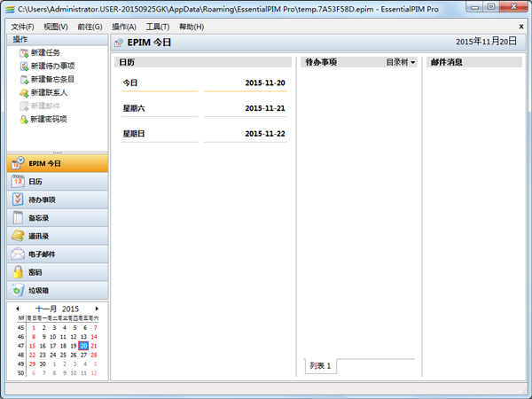Click the New Task icon (新建任务)

(23, 53)
